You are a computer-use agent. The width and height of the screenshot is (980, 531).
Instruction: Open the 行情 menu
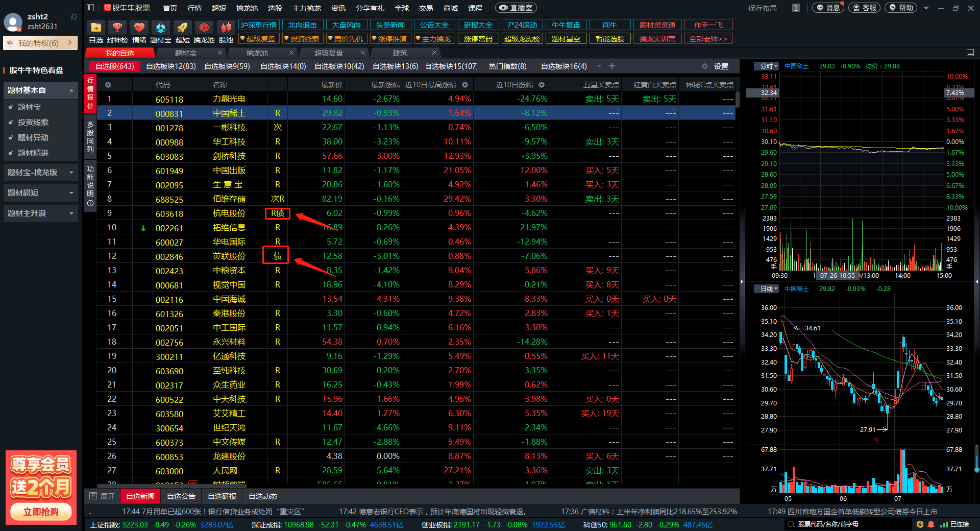[194, 8]
